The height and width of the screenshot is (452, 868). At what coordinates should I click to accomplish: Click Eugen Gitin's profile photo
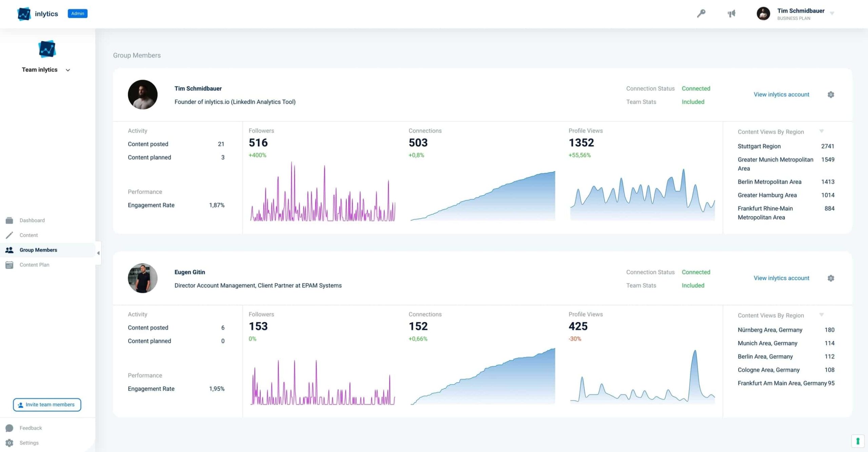click(142, 278)
